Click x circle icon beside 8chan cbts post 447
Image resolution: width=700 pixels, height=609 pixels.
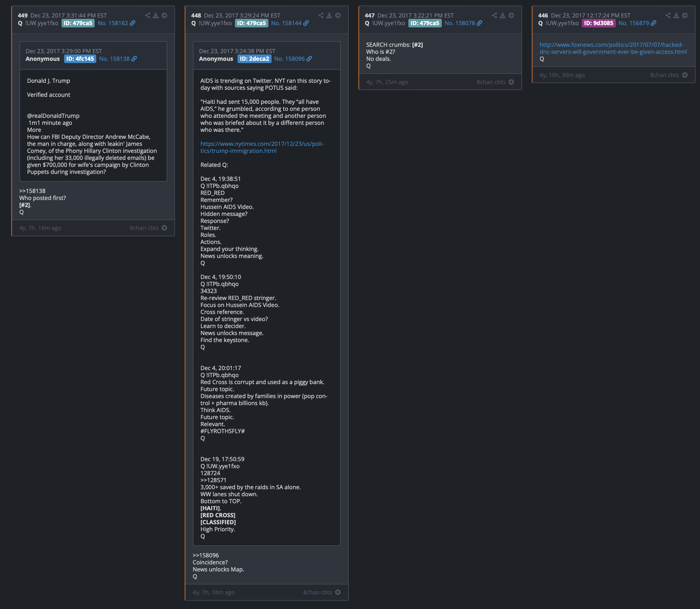[511, 82]
